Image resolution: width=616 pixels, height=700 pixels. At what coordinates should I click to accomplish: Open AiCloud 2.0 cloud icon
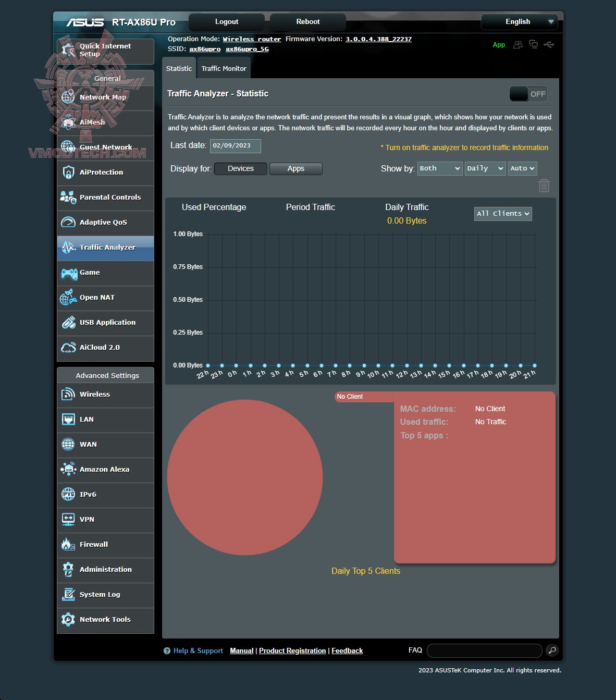(68, 347)
